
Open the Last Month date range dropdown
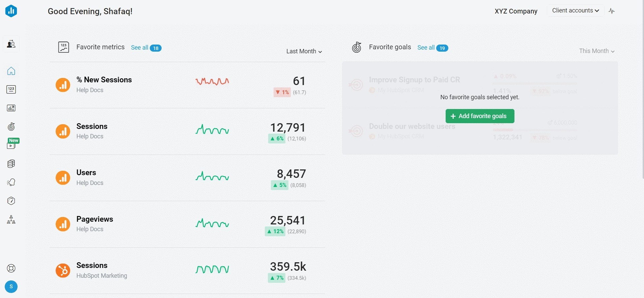click(x=304, y=51)
